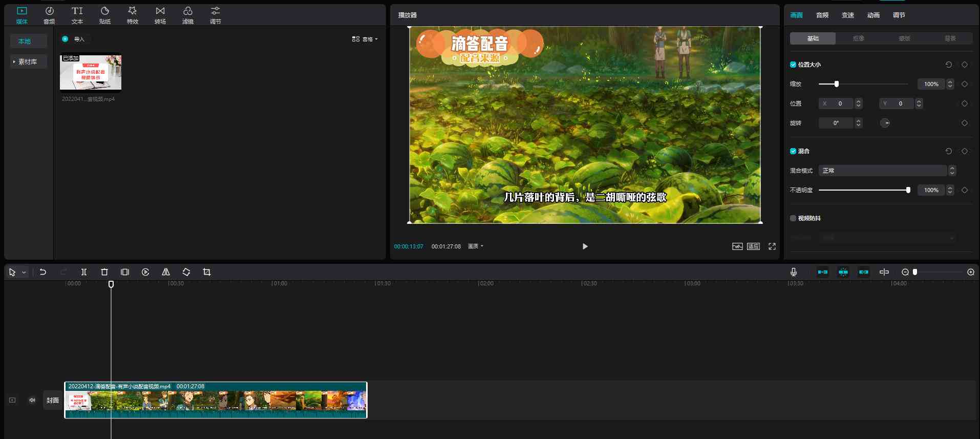
Task: Add keyframe for 旋转 rotation
Action: [965, 123]
